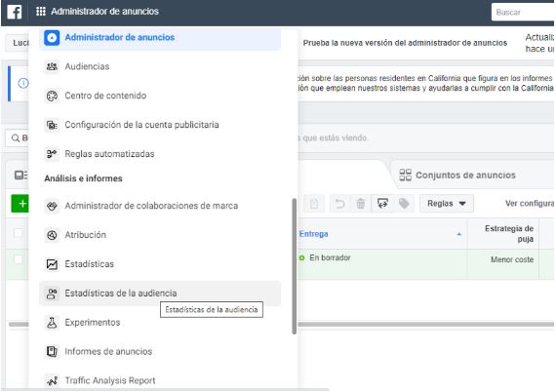The image size is (556, 392).
Task: Click the menu panel vertical scrollbar
Action: [294, 266]
